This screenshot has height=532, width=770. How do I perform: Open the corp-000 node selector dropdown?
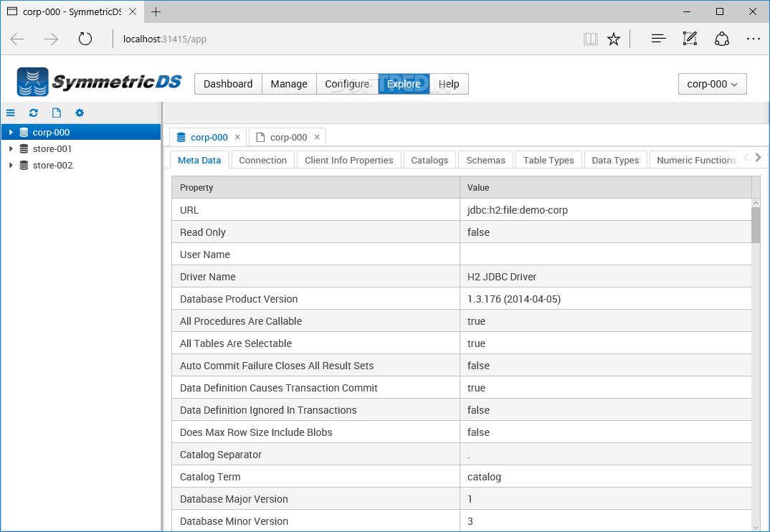(x=712, y=84)
